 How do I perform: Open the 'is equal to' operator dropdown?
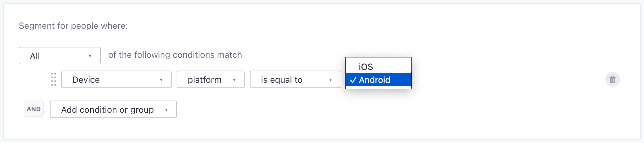[x=295, y=80]
